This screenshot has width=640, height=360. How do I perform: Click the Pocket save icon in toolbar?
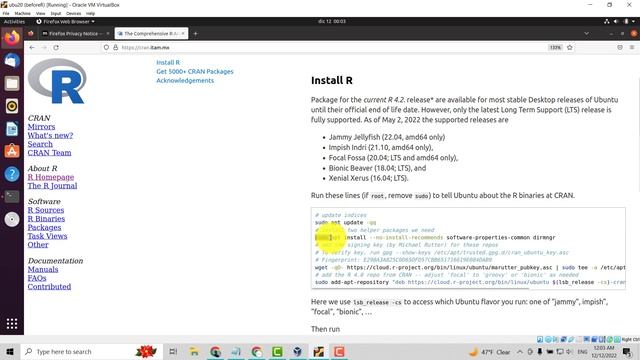620,47
